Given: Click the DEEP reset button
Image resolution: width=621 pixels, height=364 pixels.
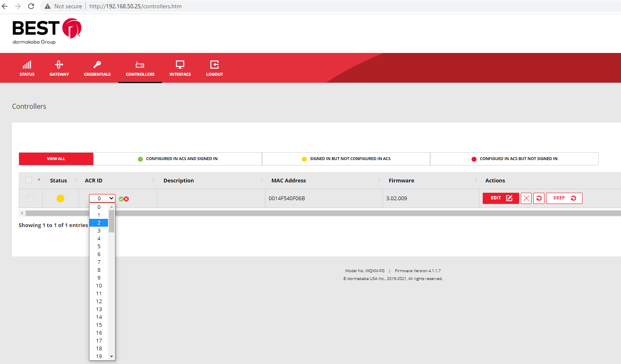Looking at the screenshot, I should pyautogui.click(x=564, y=198).
